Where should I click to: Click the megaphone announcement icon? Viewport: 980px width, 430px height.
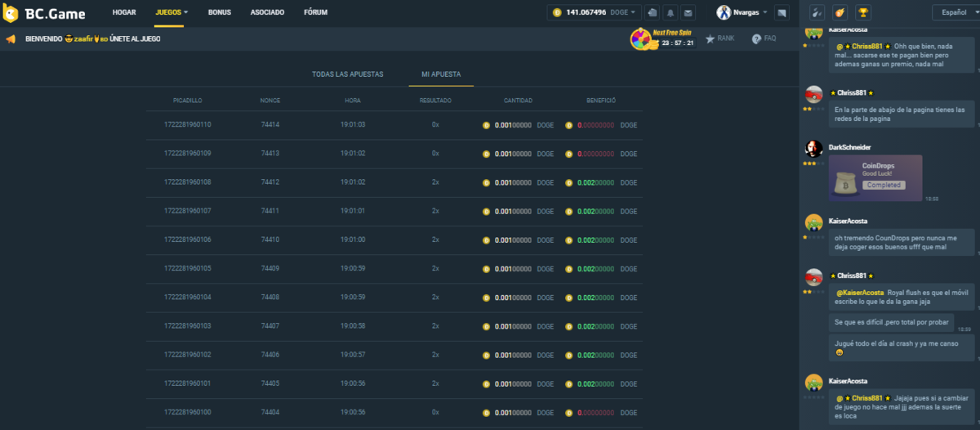tap(11, 39)
